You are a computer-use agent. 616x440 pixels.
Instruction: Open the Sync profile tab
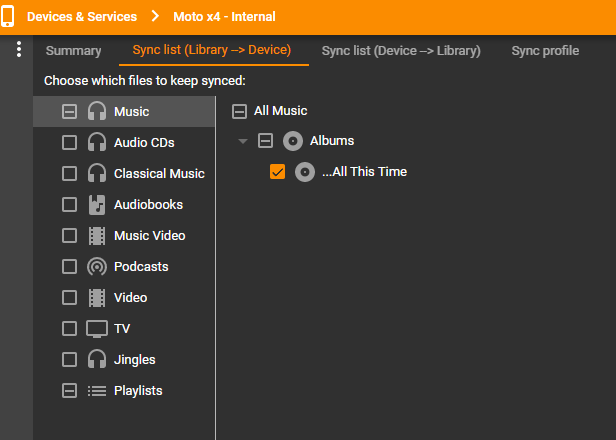click(545, 51)
